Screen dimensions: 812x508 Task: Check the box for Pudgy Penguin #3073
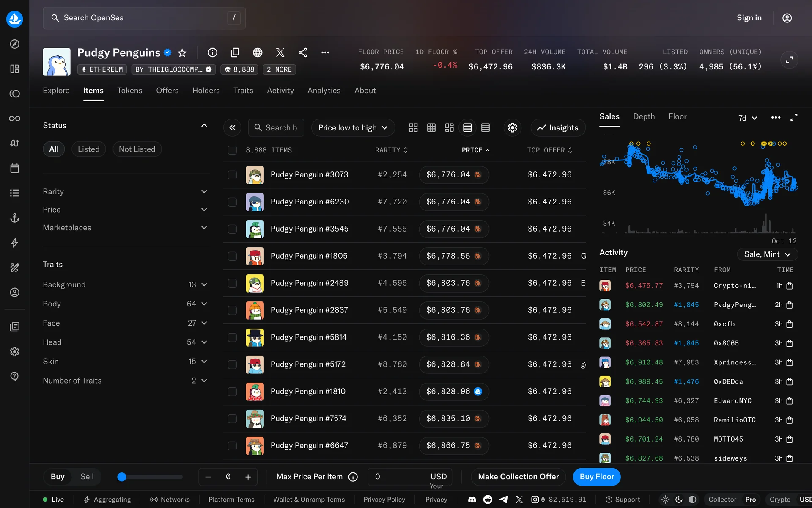pyautogui.click(x=232, y=175)
